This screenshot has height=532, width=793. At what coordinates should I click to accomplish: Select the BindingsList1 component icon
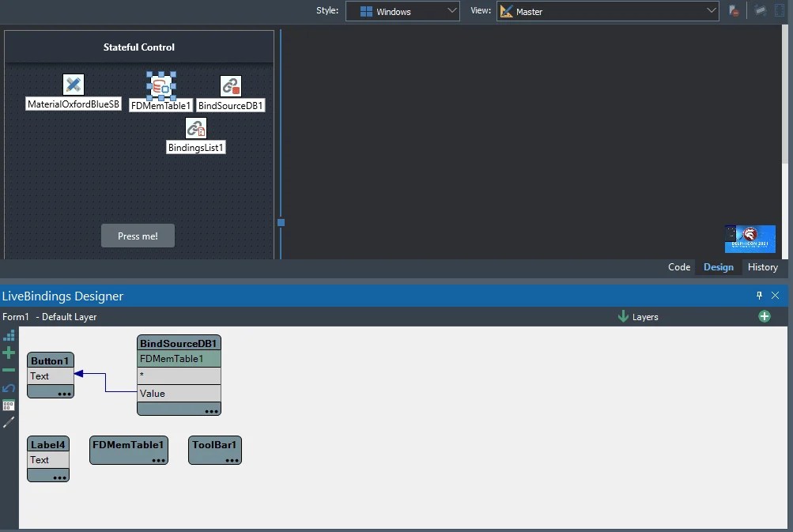[x=196, y=128]
